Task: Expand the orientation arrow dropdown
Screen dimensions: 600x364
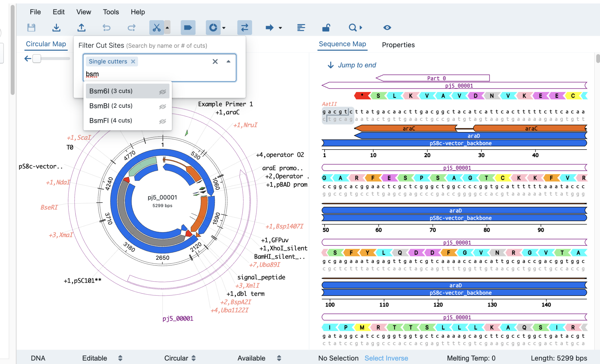Action: pyautogui.click(x=280, y=27)
